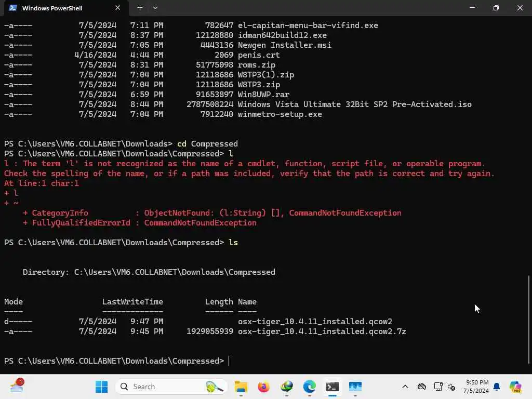
Task: Open clock showing 9:50 PM
Action: [477, 387]
